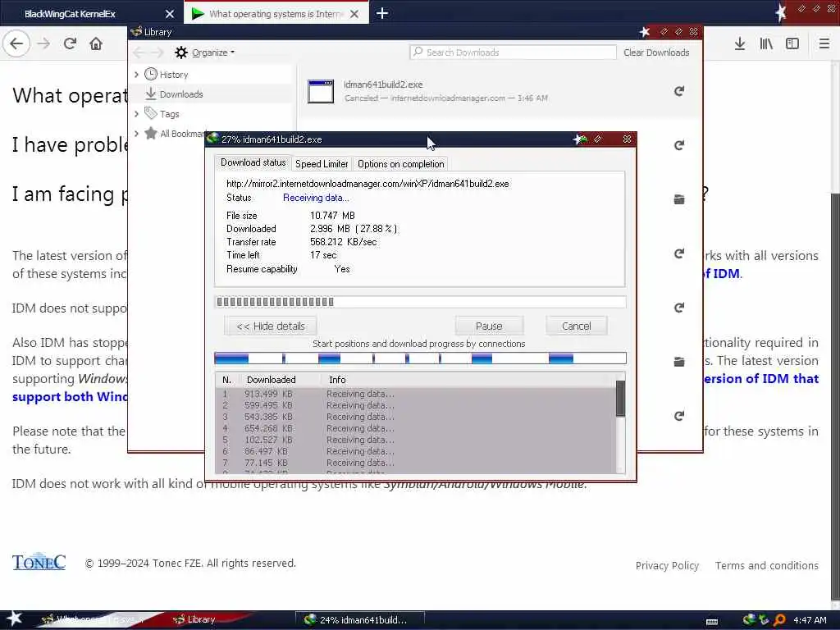840x630 pixels.
Task: Open browser Downloads toolbar arrow
Action: click(x=739, y=44)
